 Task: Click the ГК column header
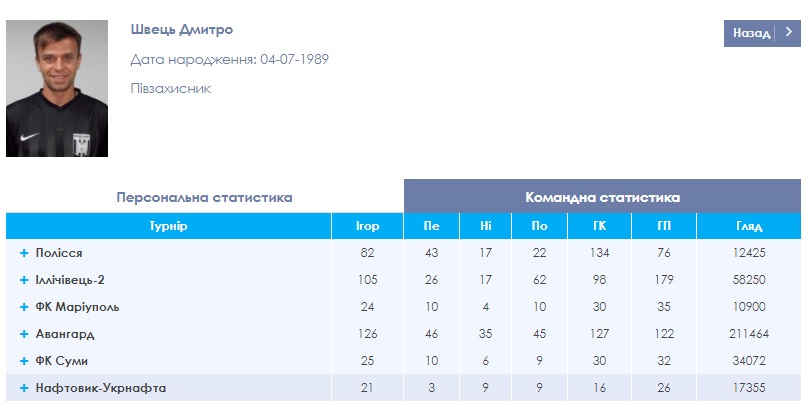pos(599,226)
